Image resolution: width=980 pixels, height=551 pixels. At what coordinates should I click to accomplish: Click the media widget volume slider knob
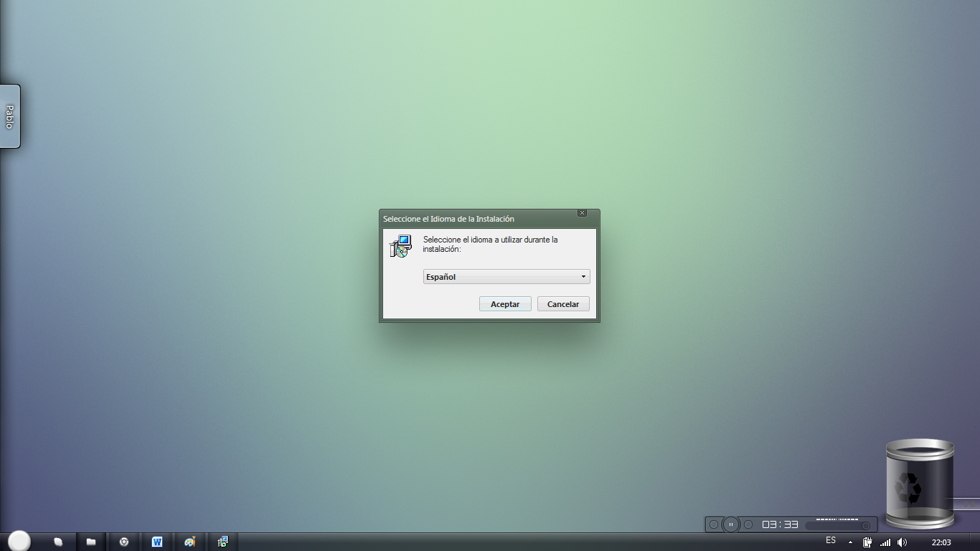[866, 526]
